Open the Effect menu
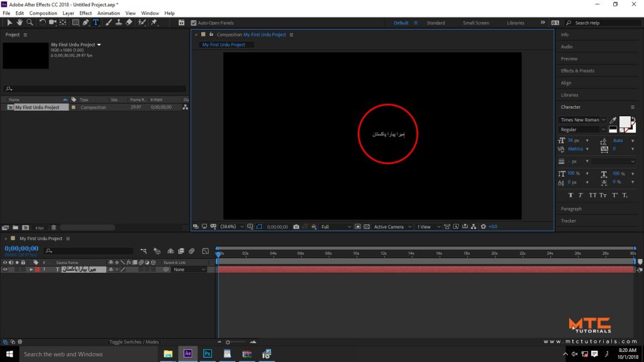The width and height of the screenshot is (644, 362). (x=86, y=13)
